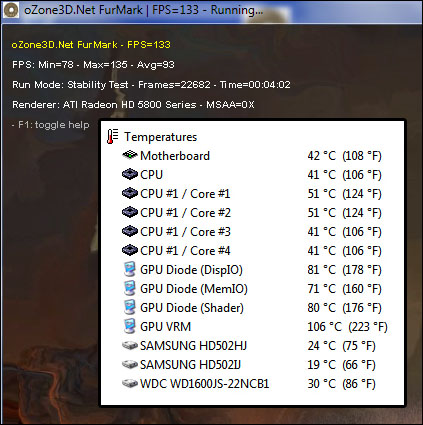
Task: Select the GPU Diode (DispIO) monitor icon
Action: tap(130, 269)
